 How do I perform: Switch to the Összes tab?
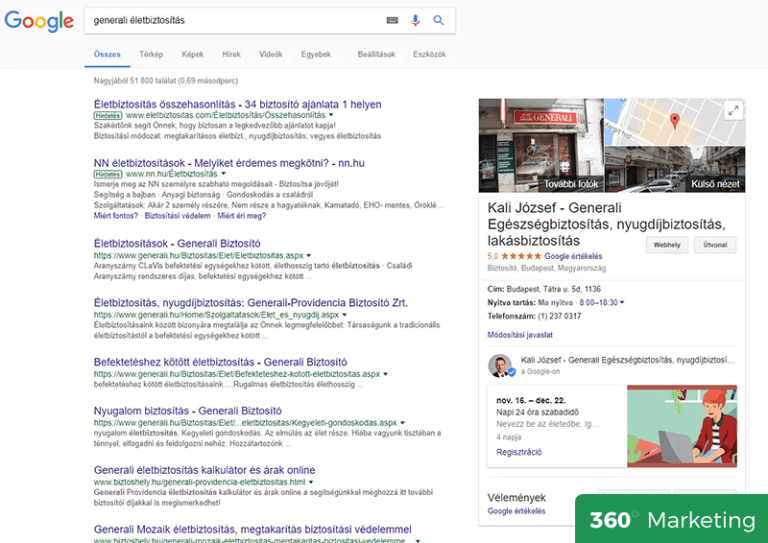point(107,54)
